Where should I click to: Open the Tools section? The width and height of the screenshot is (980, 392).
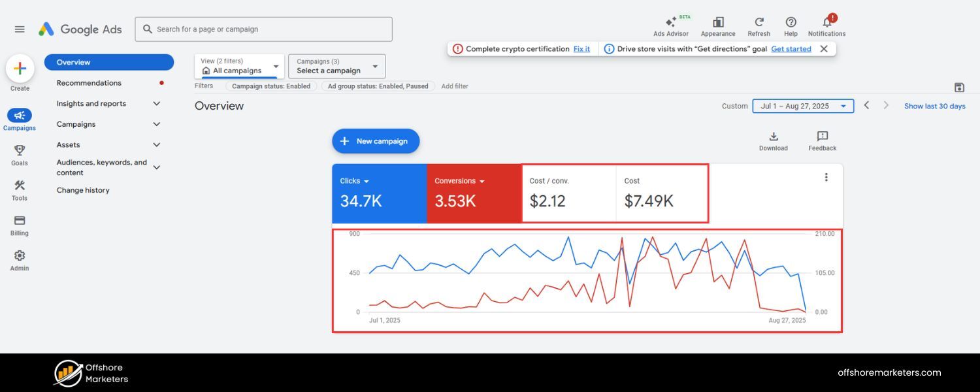[x=20, y=190]
